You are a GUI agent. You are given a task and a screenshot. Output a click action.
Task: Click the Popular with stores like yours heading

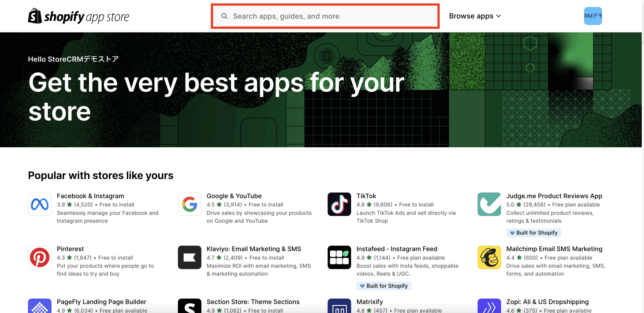click(x=101, y=175)
